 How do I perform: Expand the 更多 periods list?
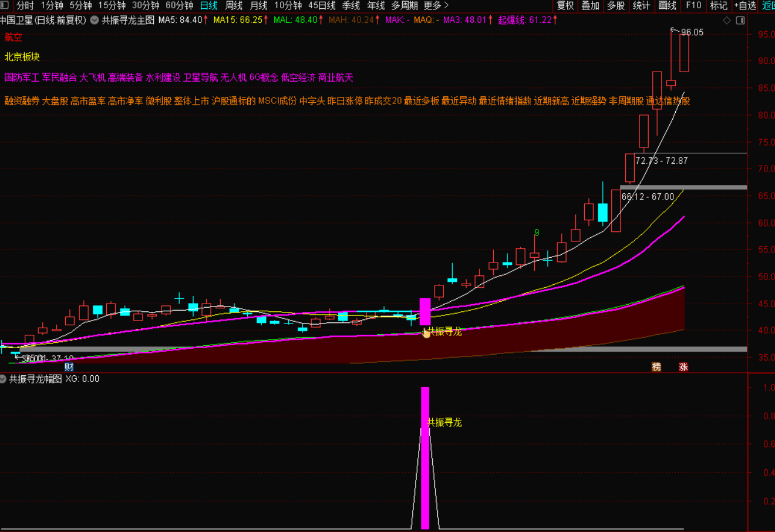point(436,5)
